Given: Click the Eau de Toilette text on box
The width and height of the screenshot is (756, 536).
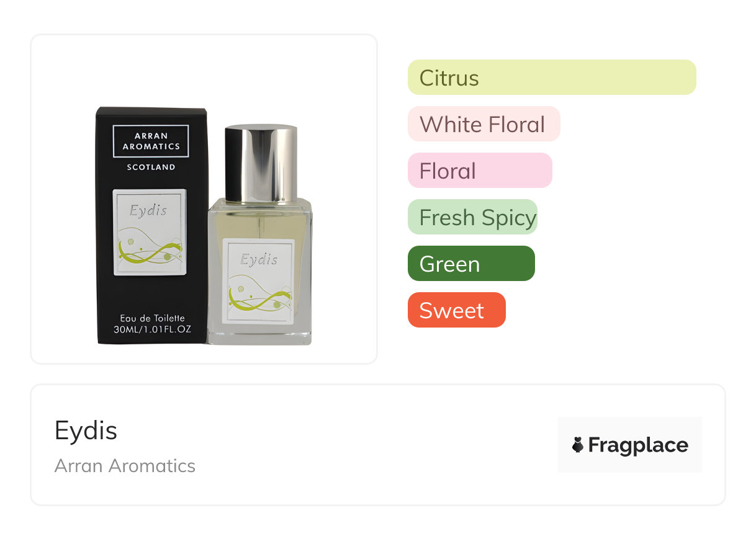Looking at the screenshot, I should point(153,318).
